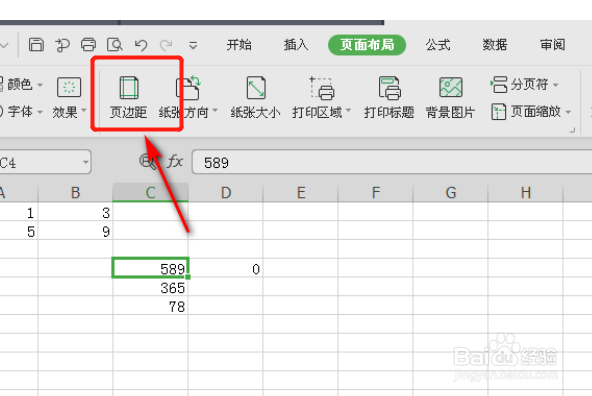Select the 页面布局 tab
Screen dimensions: 592x396
[367, 45]
